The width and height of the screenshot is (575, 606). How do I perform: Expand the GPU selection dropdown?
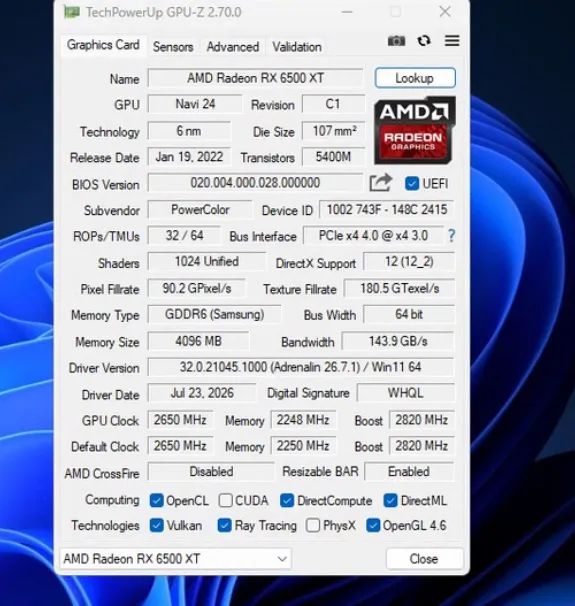(x=282, y=559)
